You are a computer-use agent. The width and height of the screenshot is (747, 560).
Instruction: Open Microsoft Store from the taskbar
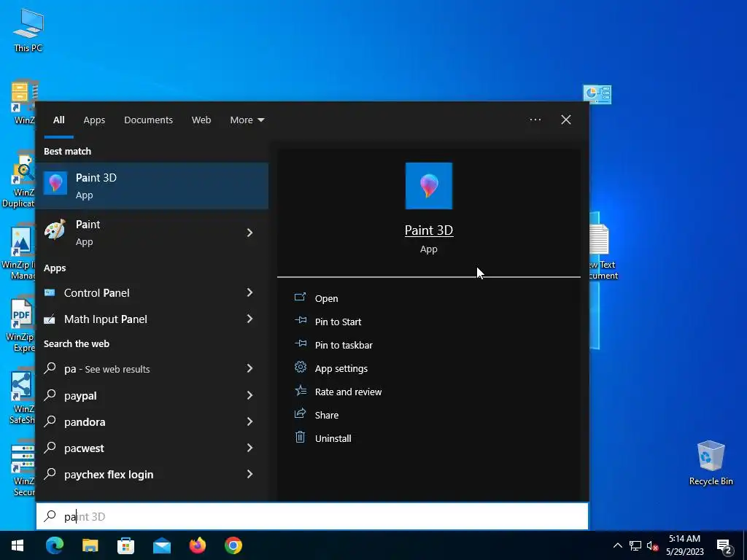(125, 545)
